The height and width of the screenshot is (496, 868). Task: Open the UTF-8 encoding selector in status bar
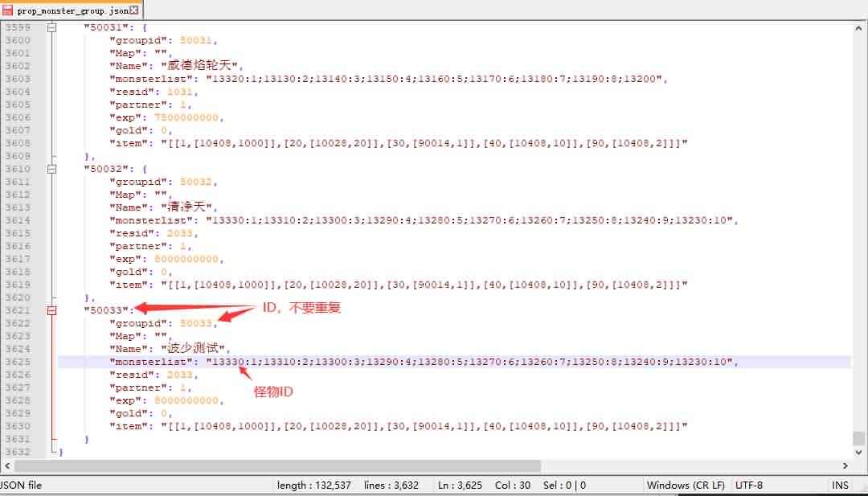click(x=748, y=485)
